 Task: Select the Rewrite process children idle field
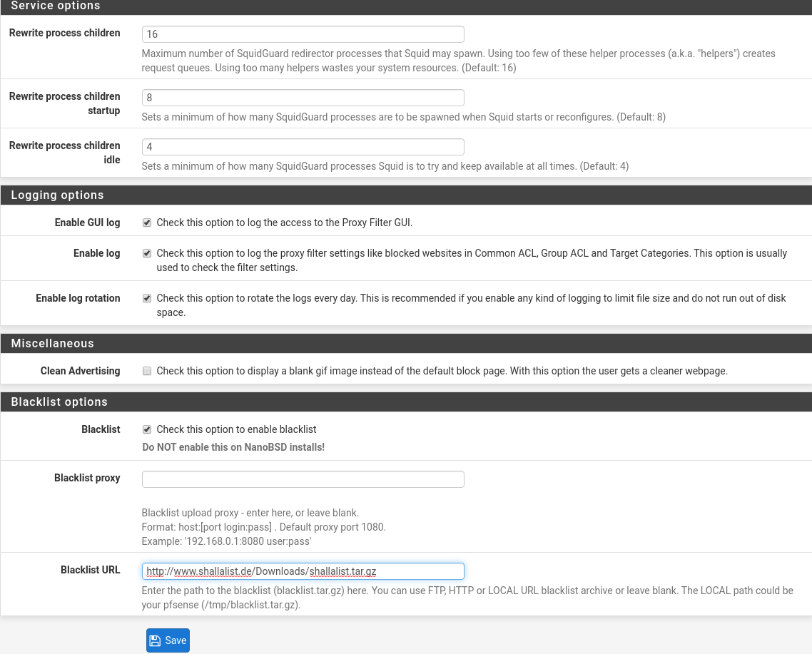[303, 146]
